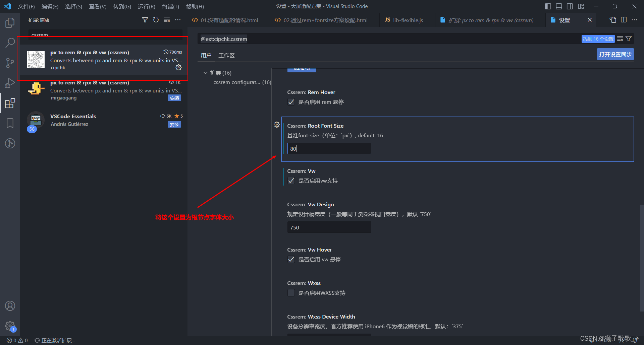644x345 pixels.
Task: Open the 终端(T) menu
Action: (x=170, y=6)
